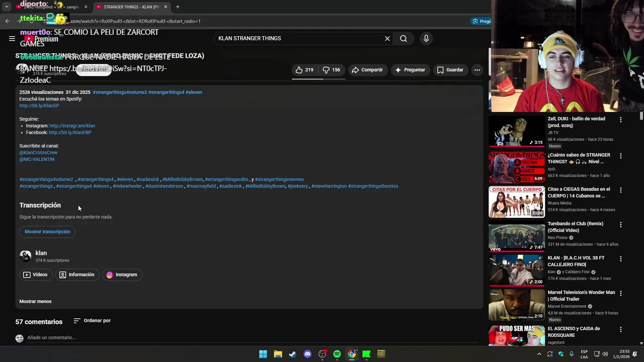Open options menu for ¿Cuánto sabes de STRANGER THINGS?
The image size is (644, 362).
(621, 156)
